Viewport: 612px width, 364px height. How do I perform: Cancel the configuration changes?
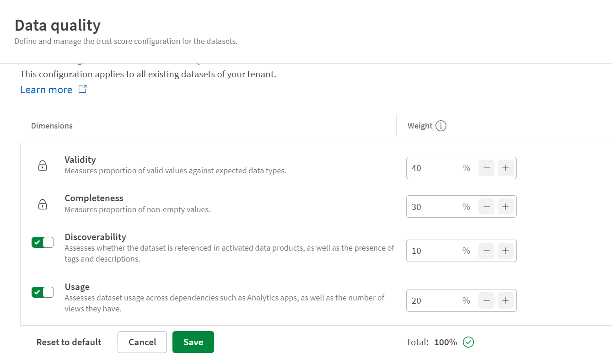[142, 342]
